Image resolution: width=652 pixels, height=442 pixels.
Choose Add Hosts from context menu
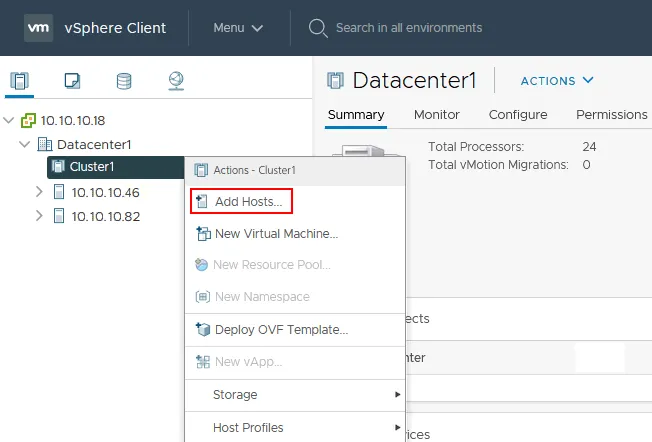248,202
